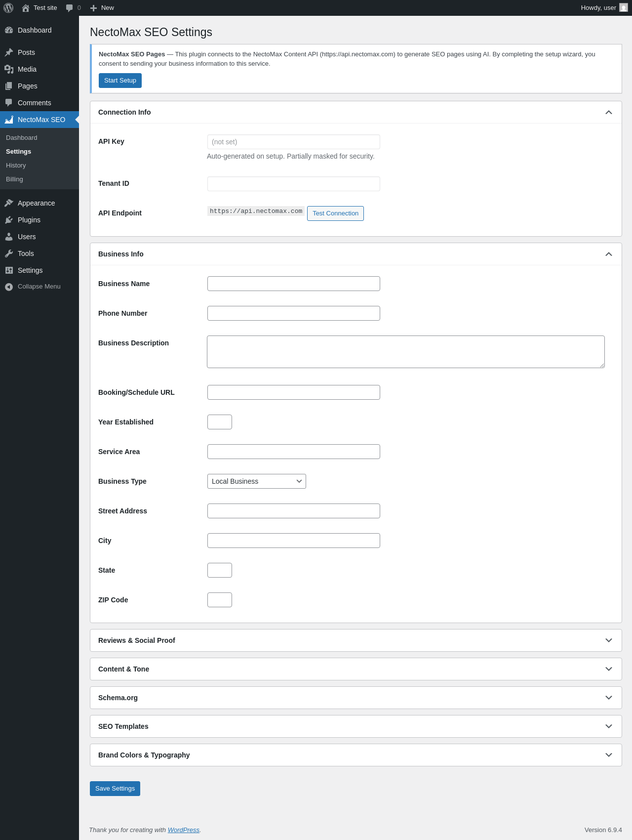632x840 pixels.
Task: Click the user avatar next to Howdy
Action: (623, 8)
